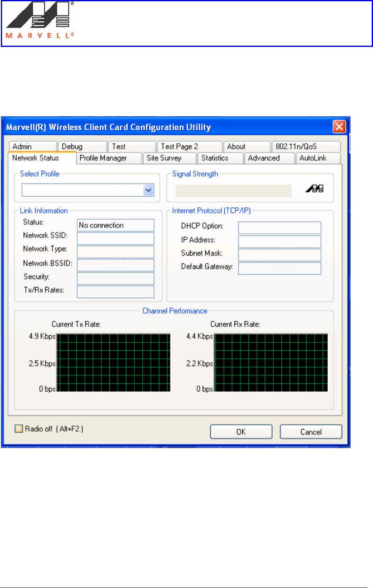This screenshot has height=588, width=373.
Task: Click the Current Tx Rate graph
Action: pos(114,363)
